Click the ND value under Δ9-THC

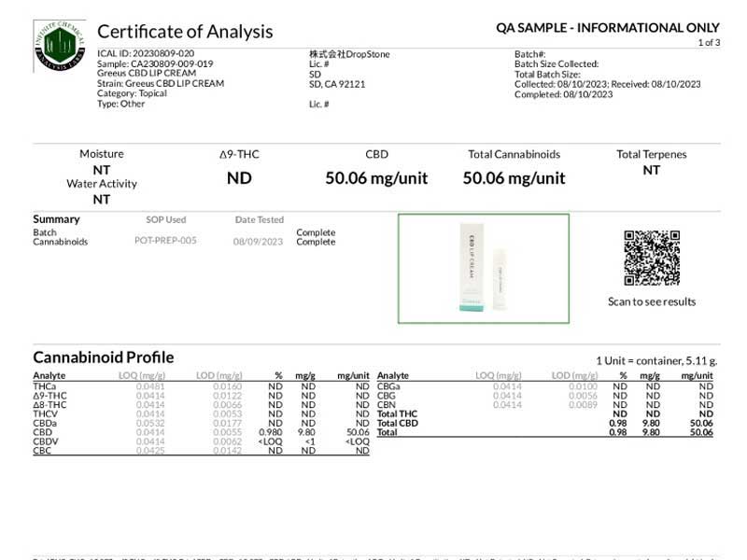click(239, 177)
